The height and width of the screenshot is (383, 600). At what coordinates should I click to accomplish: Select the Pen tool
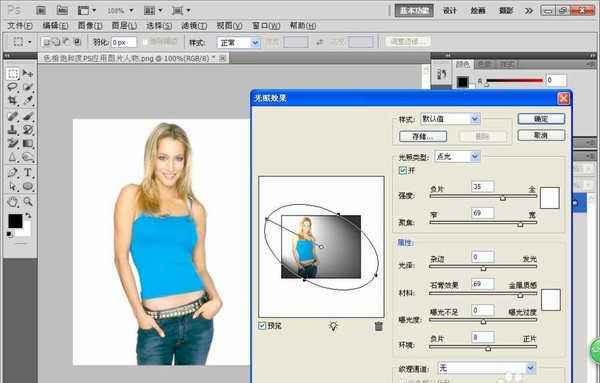(13, 173)
